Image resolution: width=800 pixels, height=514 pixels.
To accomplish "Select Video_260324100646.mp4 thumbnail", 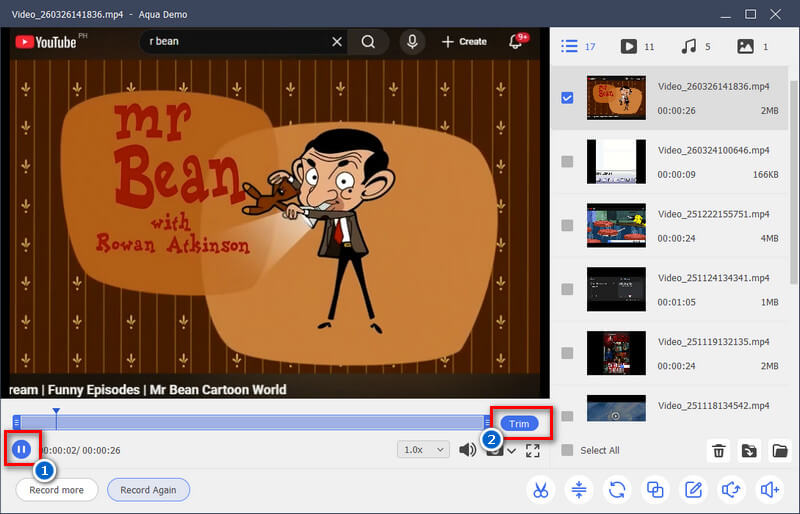I will tap(616, 161).
